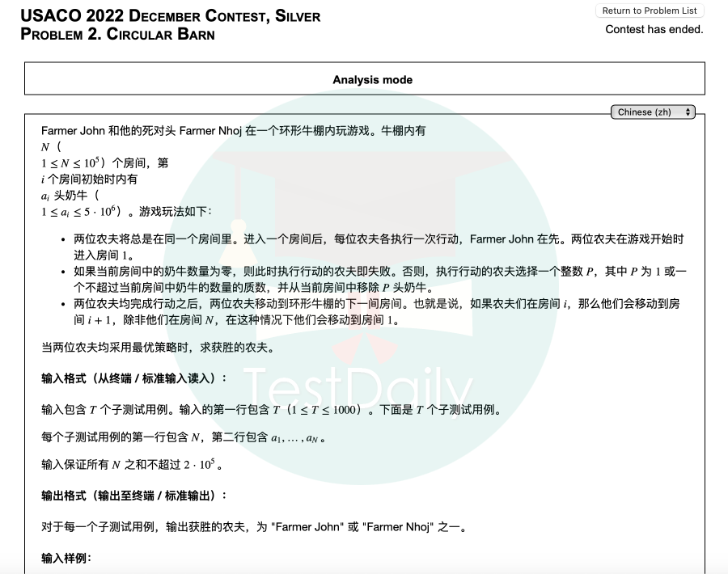Image resolution: width=728 pixels, height=574 pixels.
Task: Click the 输入样例 section heading
Action: (66, 558)
